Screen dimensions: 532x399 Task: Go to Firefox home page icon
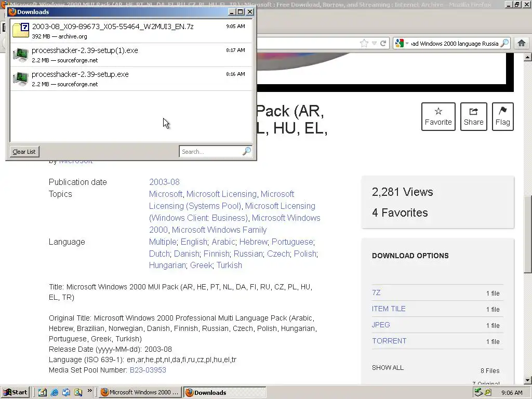pyautogui.click(x=522, y=43)
